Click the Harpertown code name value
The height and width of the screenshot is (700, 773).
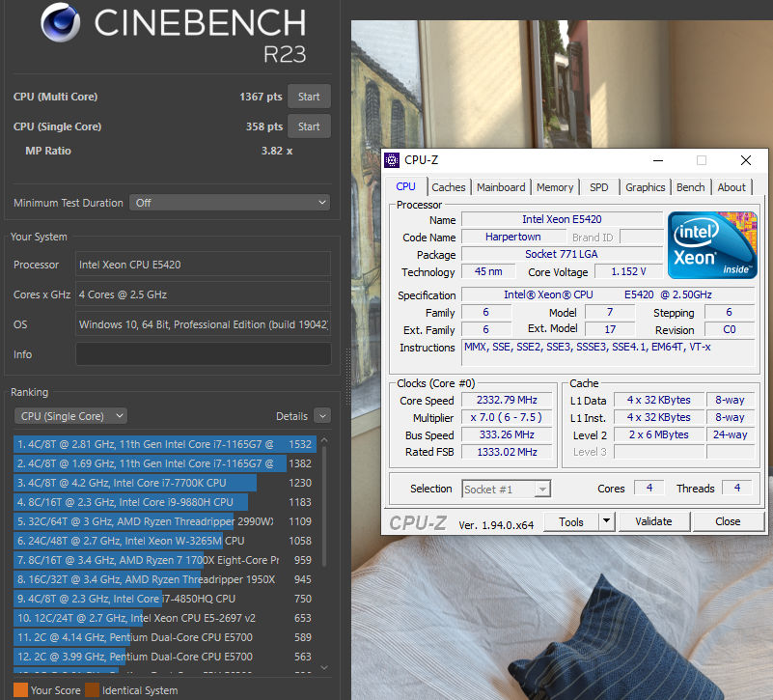click(513, 237)
